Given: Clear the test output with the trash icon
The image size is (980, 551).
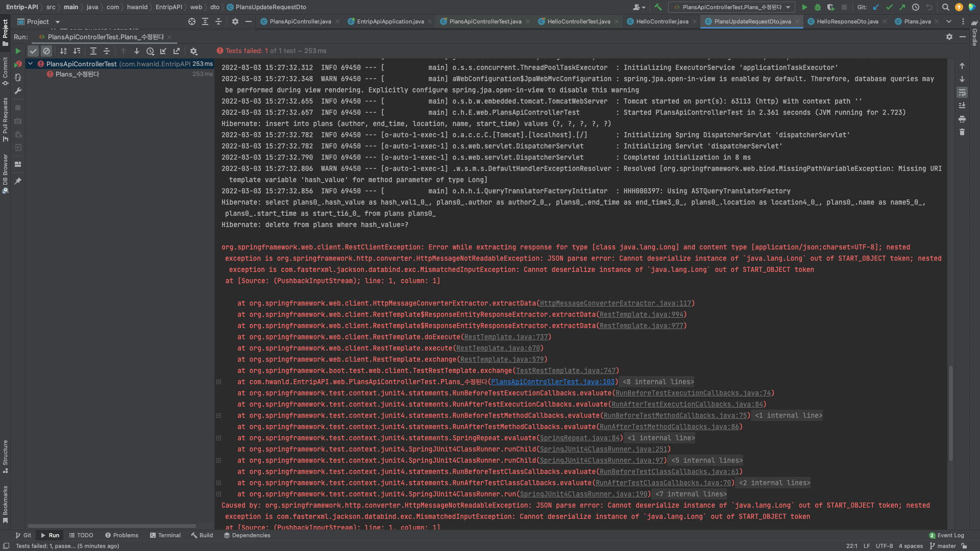Looking at the screenshot, I should point(963,132).
